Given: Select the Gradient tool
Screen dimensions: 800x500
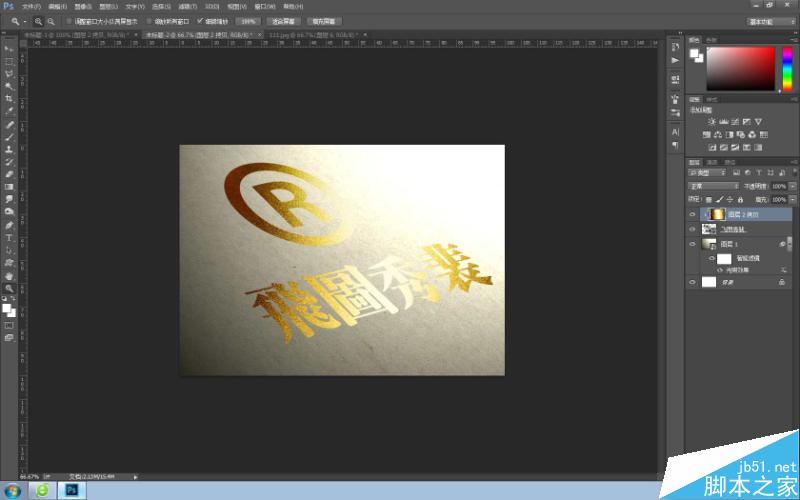Looking at the screenshot, I should tap(9, 187).
